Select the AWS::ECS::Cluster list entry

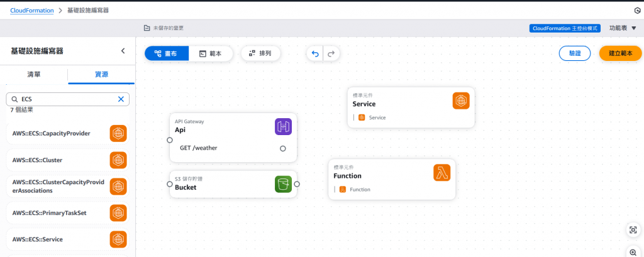[x=67, y=160]
